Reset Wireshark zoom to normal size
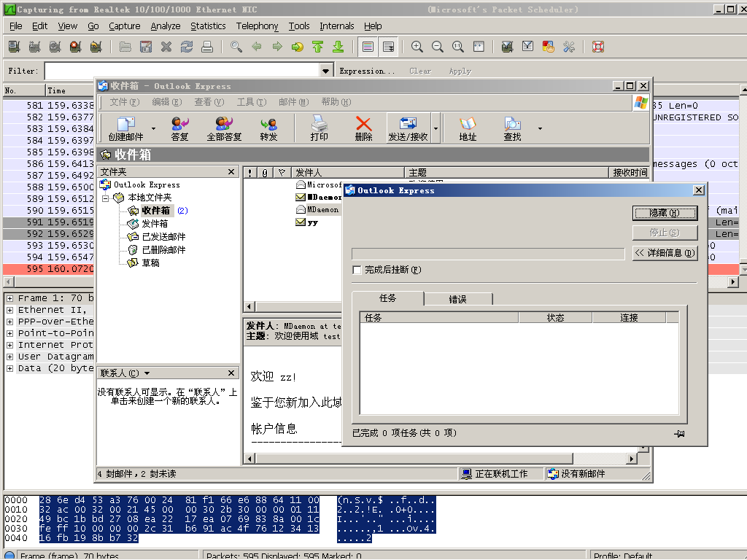Screen dimensions: 747x560 [458, 47]
